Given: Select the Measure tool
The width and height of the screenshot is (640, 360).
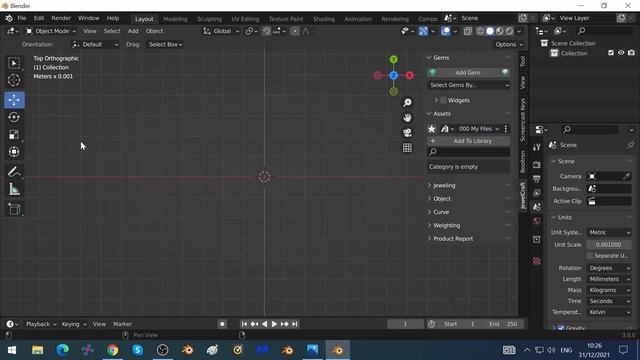Looking at the screenshot, I should click(x=14, y=189).
